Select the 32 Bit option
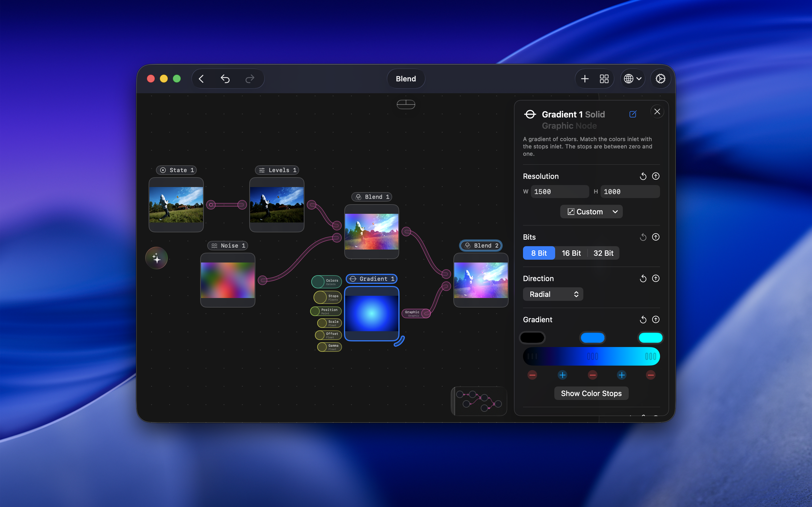The image size is (812, 507). [x=603, y=253]
